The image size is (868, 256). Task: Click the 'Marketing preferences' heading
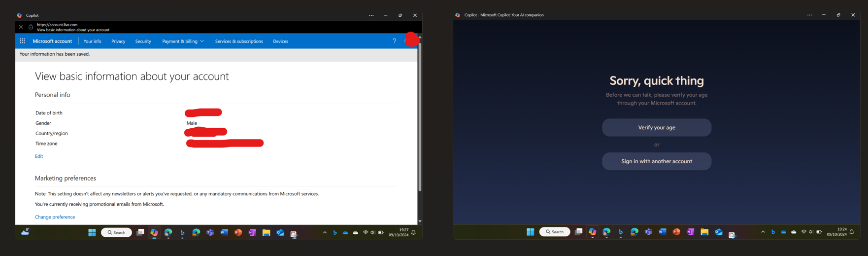click(x=66, y=179)
